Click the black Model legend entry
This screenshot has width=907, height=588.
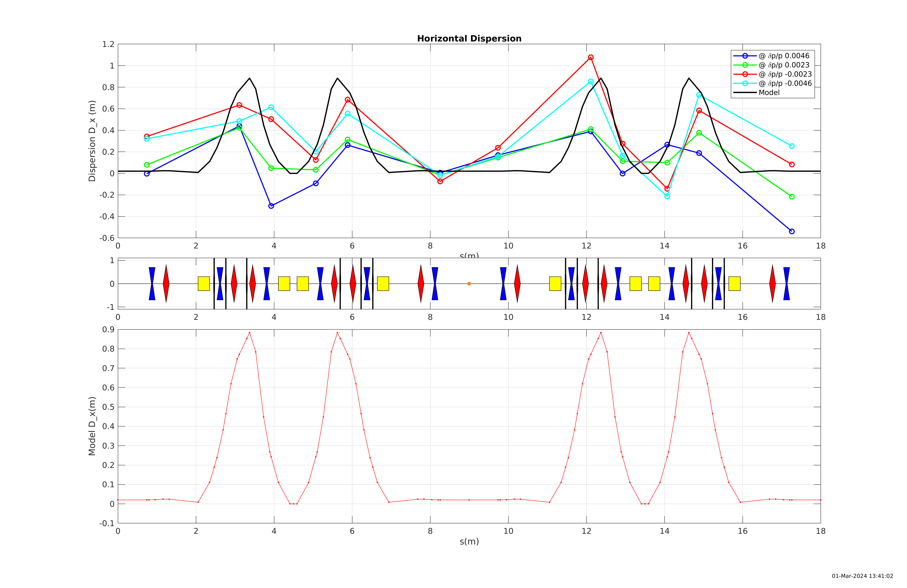click(769, 93)
